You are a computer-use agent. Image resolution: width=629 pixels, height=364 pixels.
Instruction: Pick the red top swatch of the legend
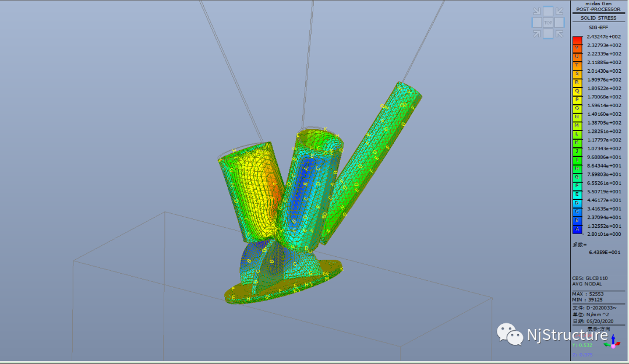click(577, 40)
